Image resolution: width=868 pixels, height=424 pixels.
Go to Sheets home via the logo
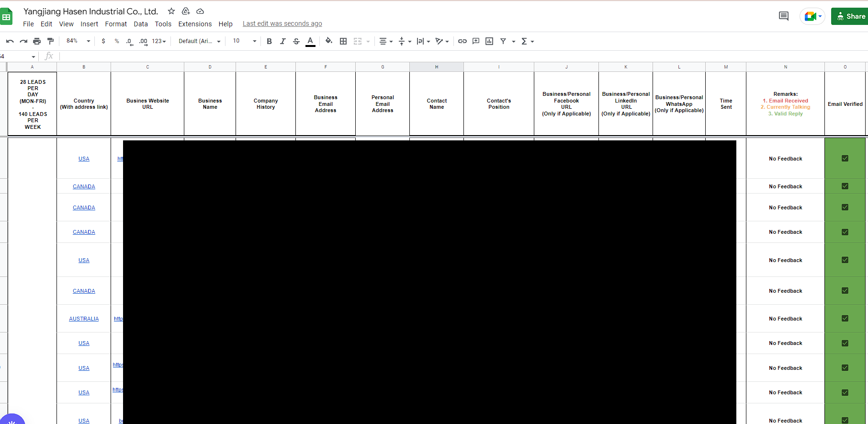[6, 17]
